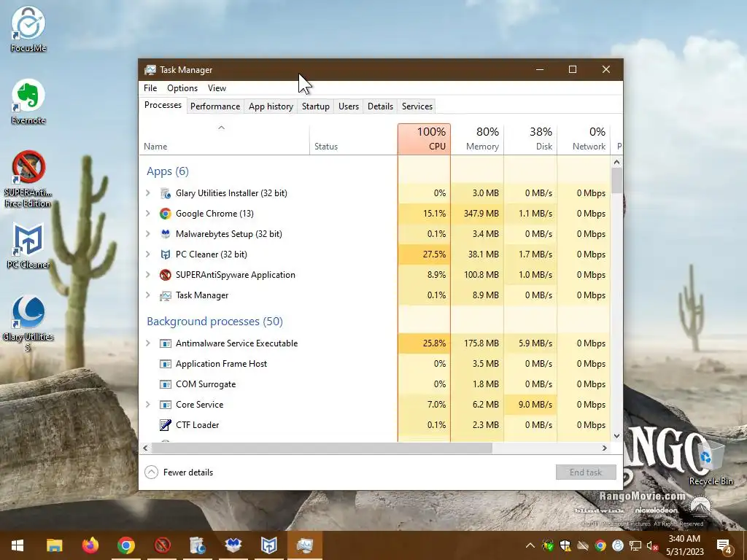Sort processes by Memory column
The width and height of the screenshot is (747, 560).
477,139
